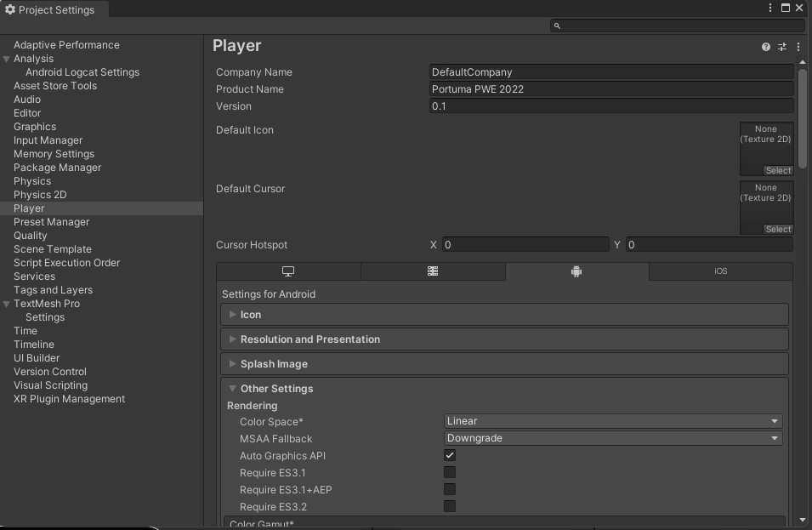
Task: Open Preset Manager settings
Action: (51, 222)
